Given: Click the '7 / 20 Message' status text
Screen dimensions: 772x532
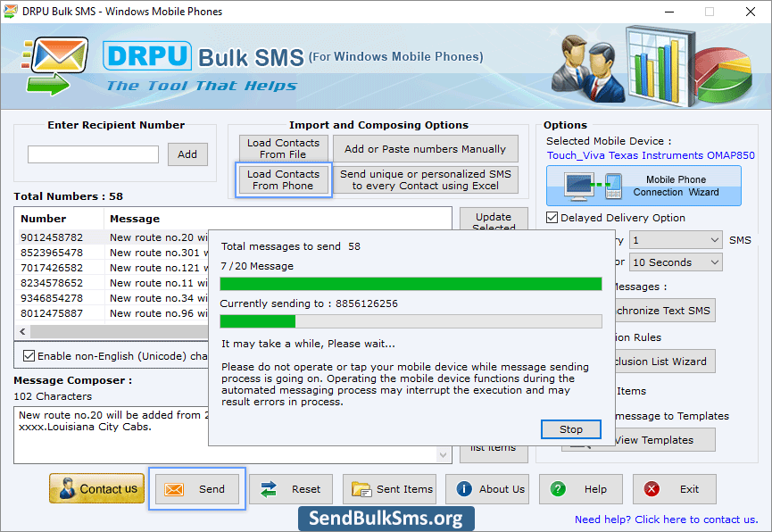Looking at the screenshot, I should pyautogui.click(x=257, y=266).
